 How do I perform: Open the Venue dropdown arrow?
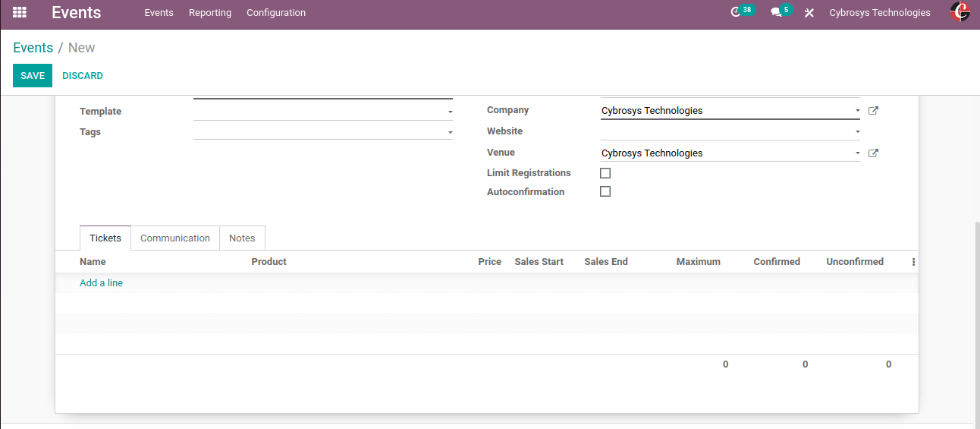(857, 153)
